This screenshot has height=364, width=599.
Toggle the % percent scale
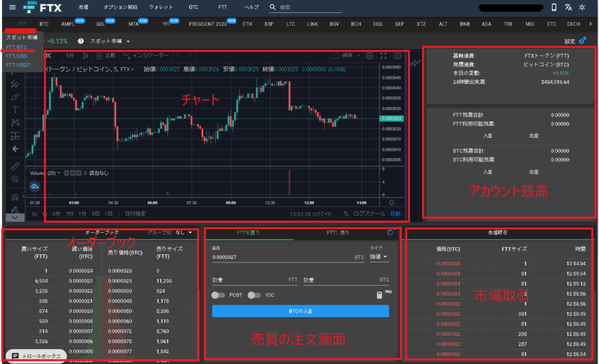coord(346,214)
